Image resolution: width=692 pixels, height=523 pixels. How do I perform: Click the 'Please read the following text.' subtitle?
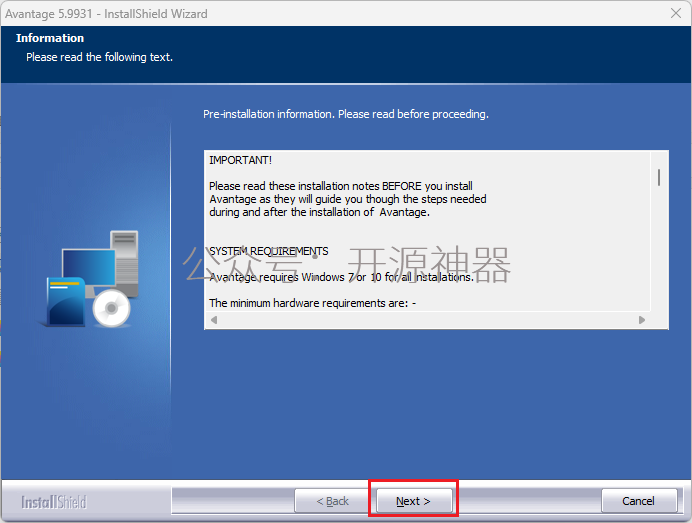click(99, 57)
